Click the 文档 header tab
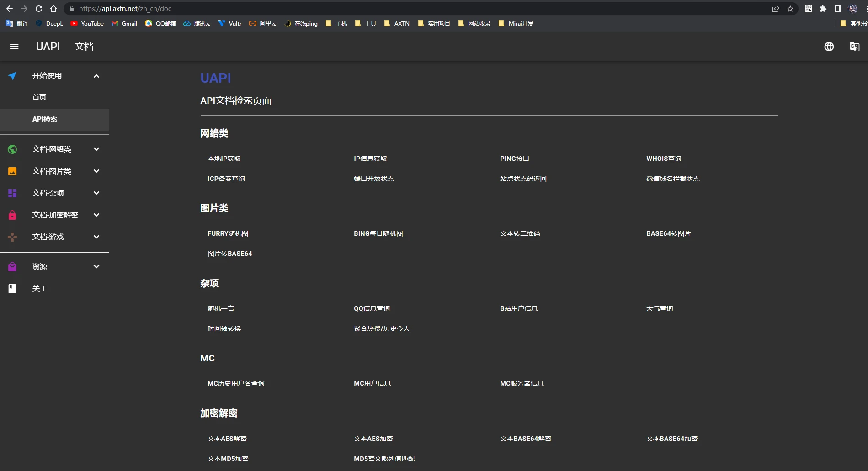Viewport: 868px width, 471px height. pos(84,47)
